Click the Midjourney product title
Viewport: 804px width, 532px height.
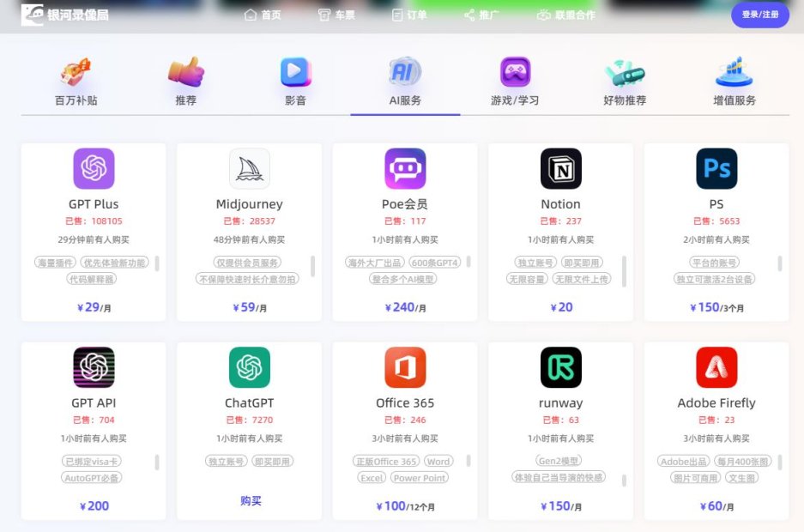click(250, 204)
